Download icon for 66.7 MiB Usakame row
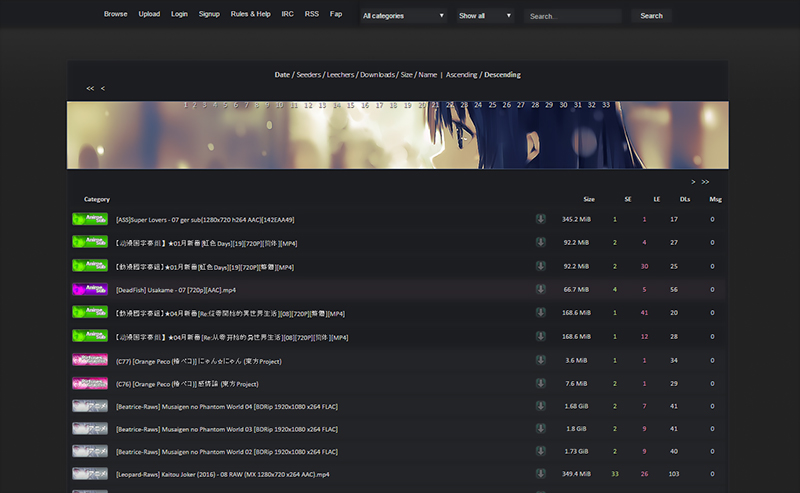The height and width of the screenshot is (493, 800). pyautogui.click(x=540, y=289)
